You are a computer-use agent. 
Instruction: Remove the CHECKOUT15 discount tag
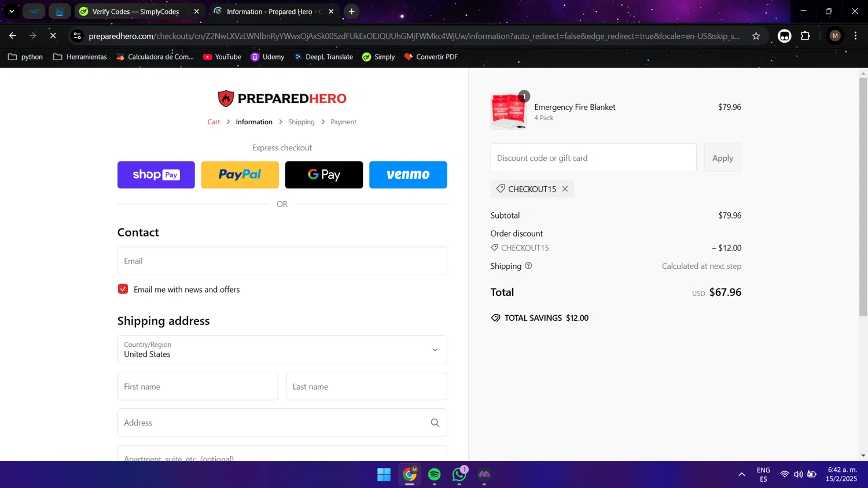click(565, 189)
